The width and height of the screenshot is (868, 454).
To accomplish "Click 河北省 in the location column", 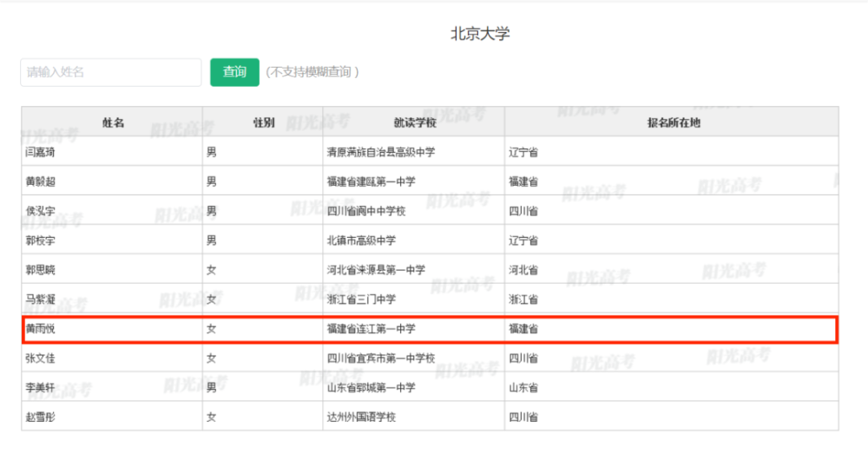I will click(x=523, y=270).
